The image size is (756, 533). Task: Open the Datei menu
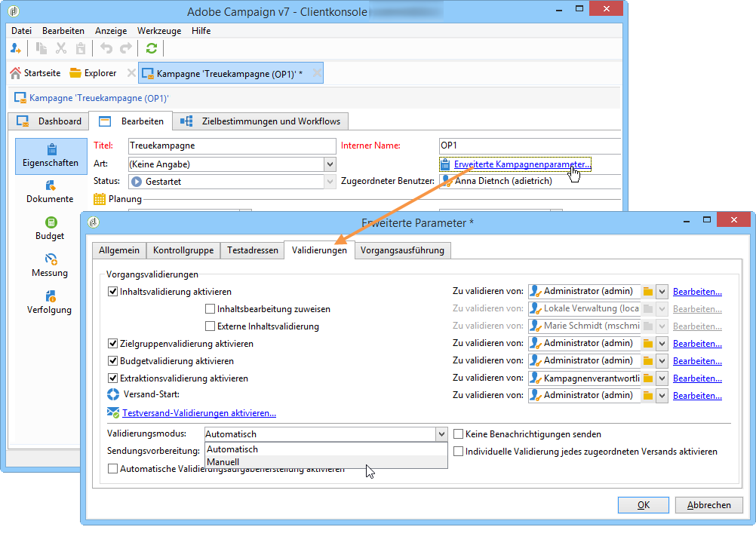click(22, 31)
